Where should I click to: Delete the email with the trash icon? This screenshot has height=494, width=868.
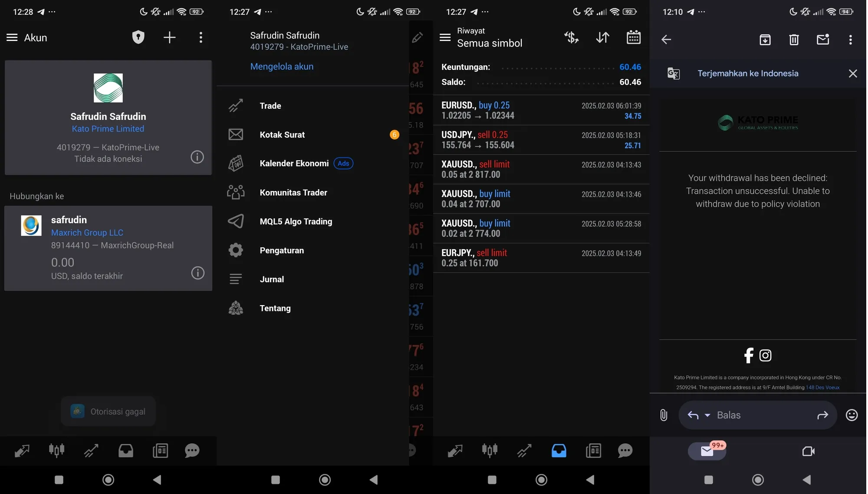(794, 40)
